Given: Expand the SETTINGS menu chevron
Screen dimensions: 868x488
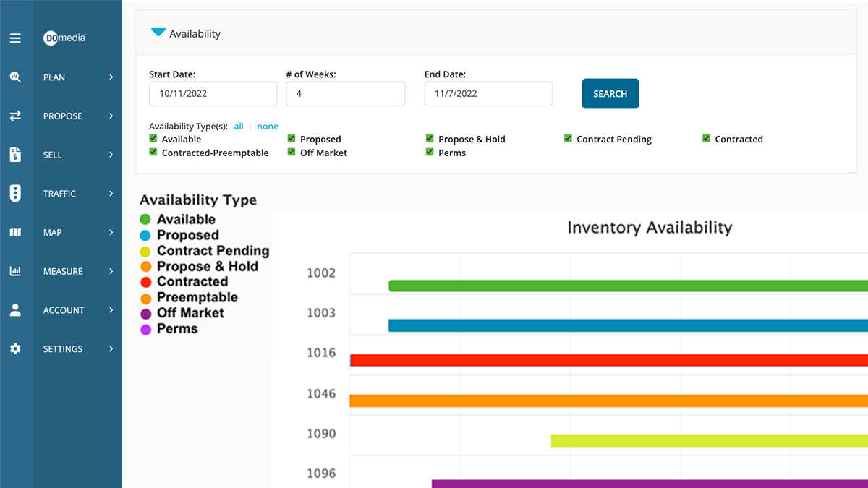Looking at the screenshot, I should coord(111,348).
